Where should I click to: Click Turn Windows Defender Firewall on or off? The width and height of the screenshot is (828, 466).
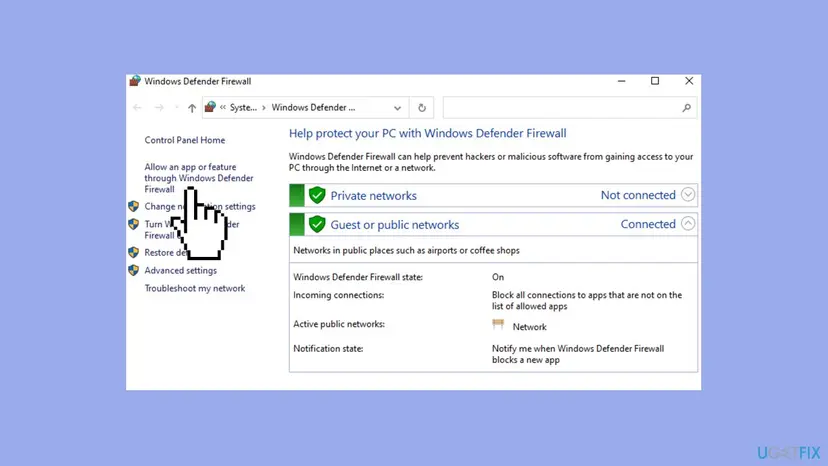(192, 230)
